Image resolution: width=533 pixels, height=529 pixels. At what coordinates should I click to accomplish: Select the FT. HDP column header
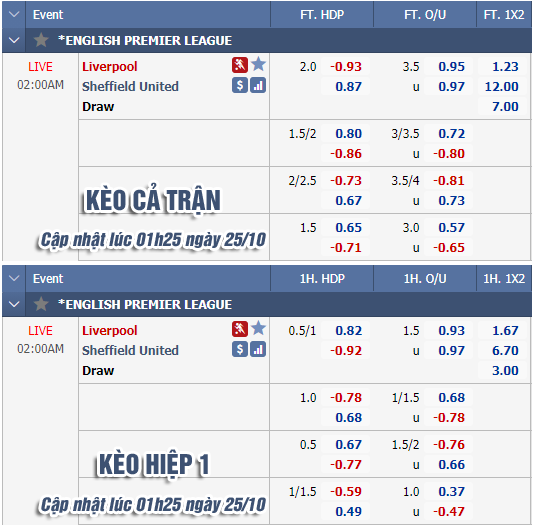point(322,15)
